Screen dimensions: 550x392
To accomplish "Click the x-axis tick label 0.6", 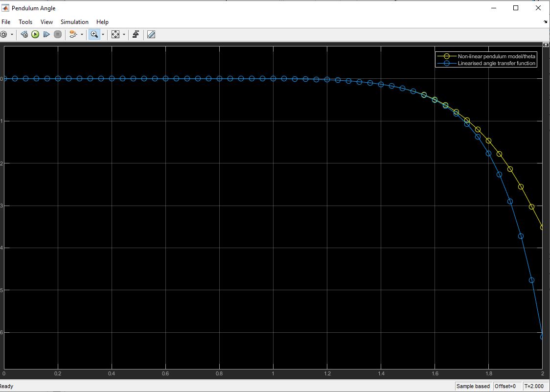I will [165, 374].
